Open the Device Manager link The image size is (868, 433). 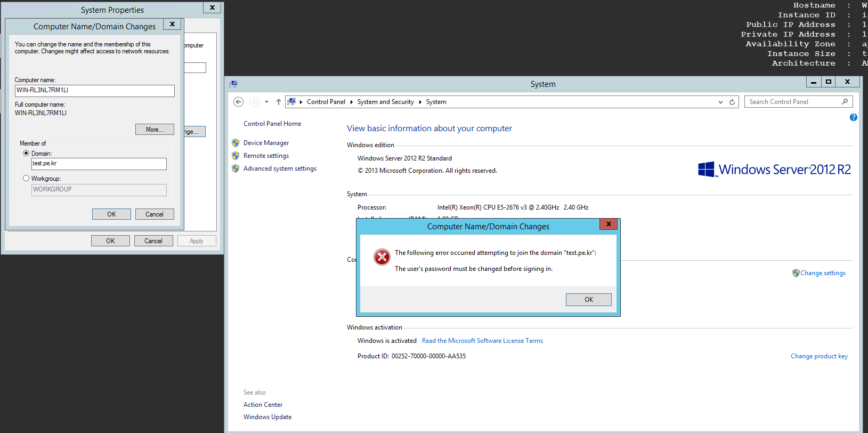266,143
